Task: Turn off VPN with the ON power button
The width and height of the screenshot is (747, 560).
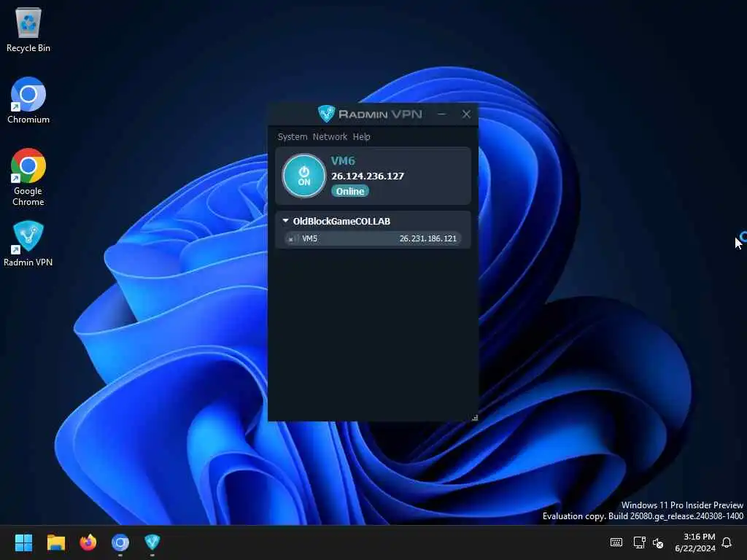Action: (x=304, y=176)
